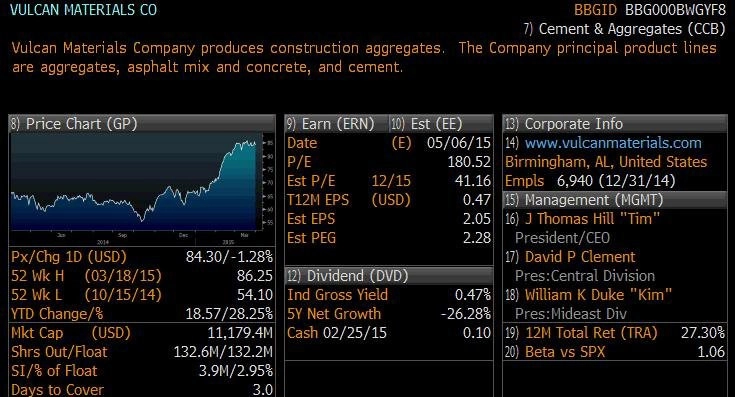Click the BBGID identifier BBG000BWGYF8
735x397 pixels.
(675, 10)
